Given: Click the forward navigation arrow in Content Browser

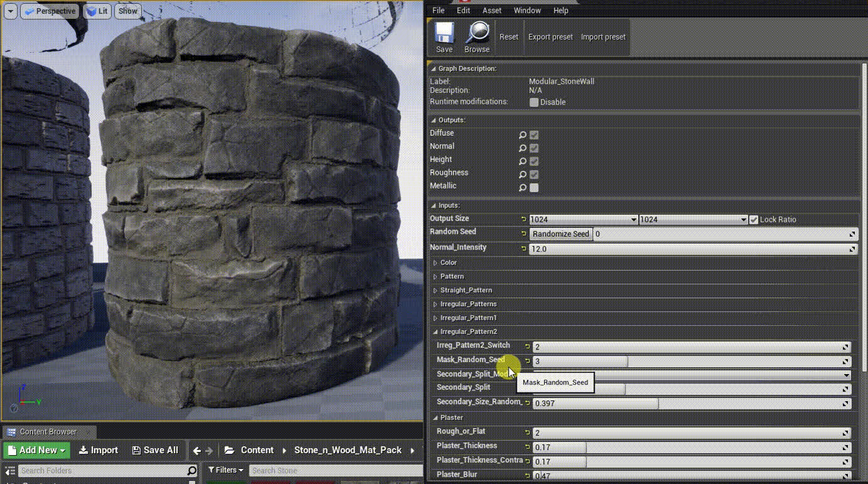Looking at the screenshot, I should pos(210,450).
